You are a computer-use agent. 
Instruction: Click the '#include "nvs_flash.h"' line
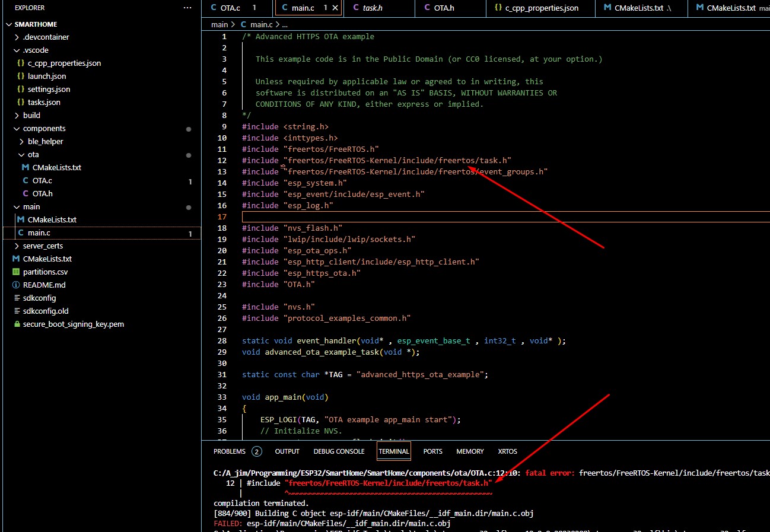292,228
